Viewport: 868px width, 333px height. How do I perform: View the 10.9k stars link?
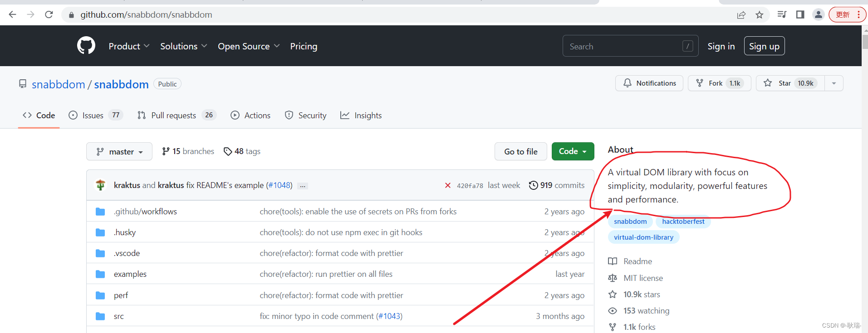pos(634,294)
